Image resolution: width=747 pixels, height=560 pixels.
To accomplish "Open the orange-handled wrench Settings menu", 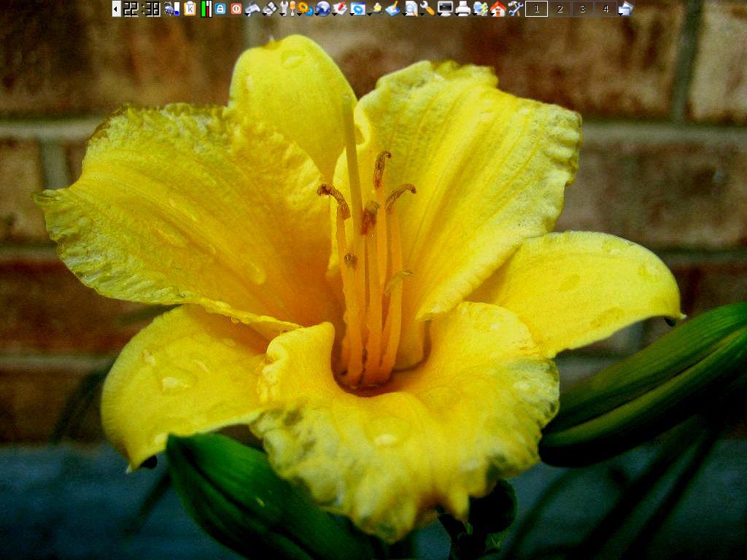I will tap(427, 9).
